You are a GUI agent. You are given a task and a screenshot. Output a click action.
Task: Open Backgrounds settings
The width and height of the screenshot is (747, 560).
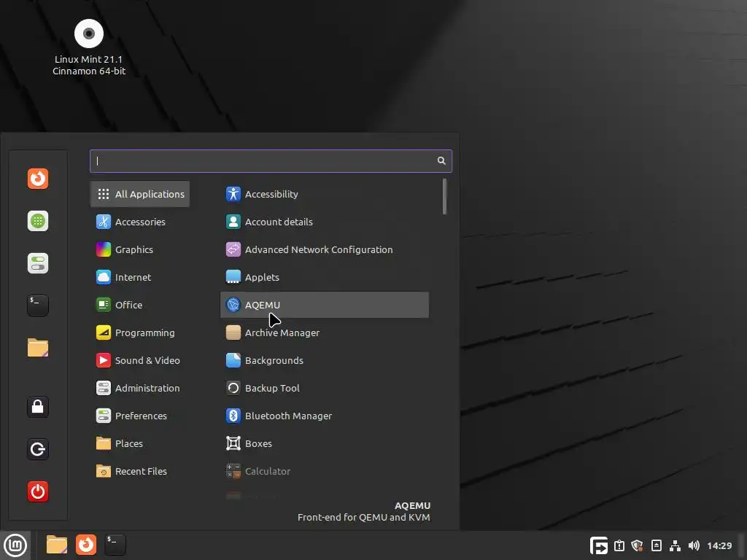click(x=325, y=360)
